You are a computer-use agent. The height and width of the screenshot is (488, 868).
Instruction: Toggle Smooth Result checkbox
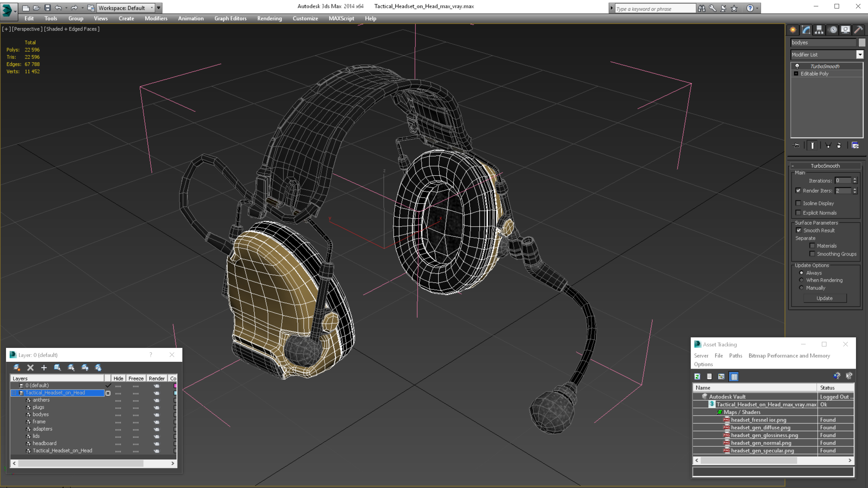pos(799,230)
